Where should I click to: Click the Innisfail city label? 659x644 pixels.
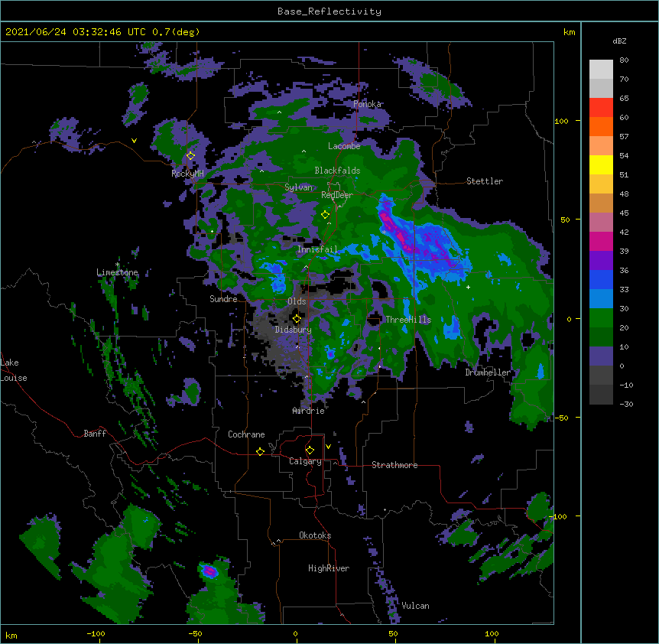[x=317, y=249]
